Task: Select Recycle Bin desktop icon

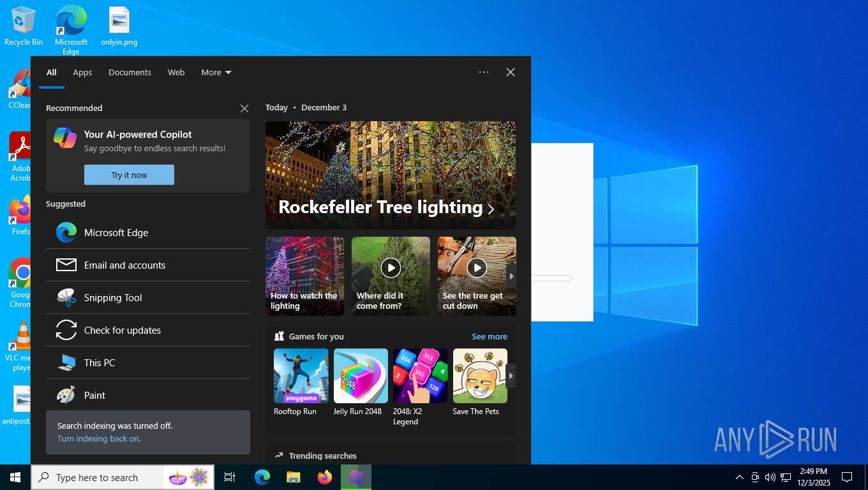Action: click(x=24, y=26)
